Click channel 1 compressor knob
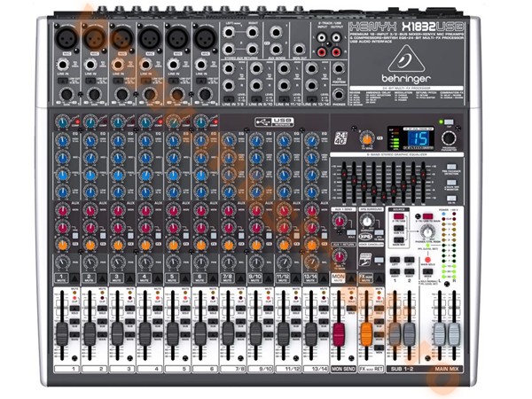Viewport: 532px width, 399px height. pos(62,122)
